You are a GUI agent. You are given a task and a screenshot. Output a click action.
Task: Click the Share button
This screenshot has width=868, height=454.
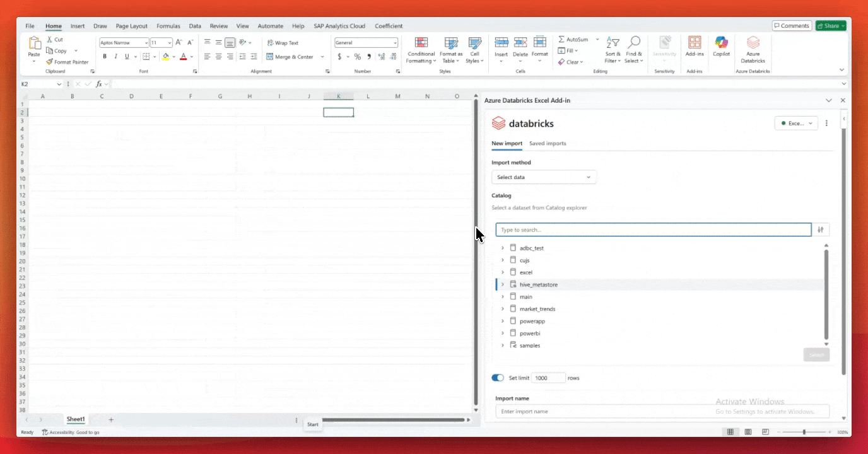(829, 26)
